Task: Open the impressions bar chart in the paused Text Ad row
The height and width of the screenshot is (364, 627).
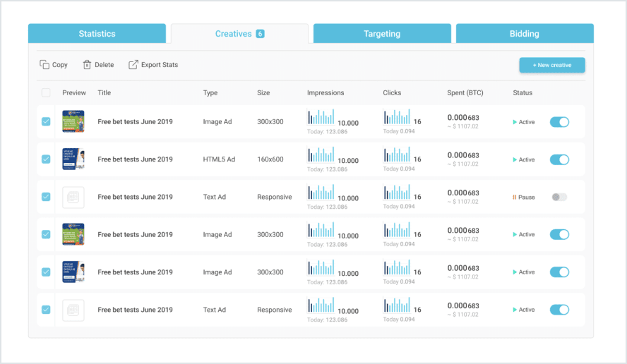Action: click(x=321, y=192)
